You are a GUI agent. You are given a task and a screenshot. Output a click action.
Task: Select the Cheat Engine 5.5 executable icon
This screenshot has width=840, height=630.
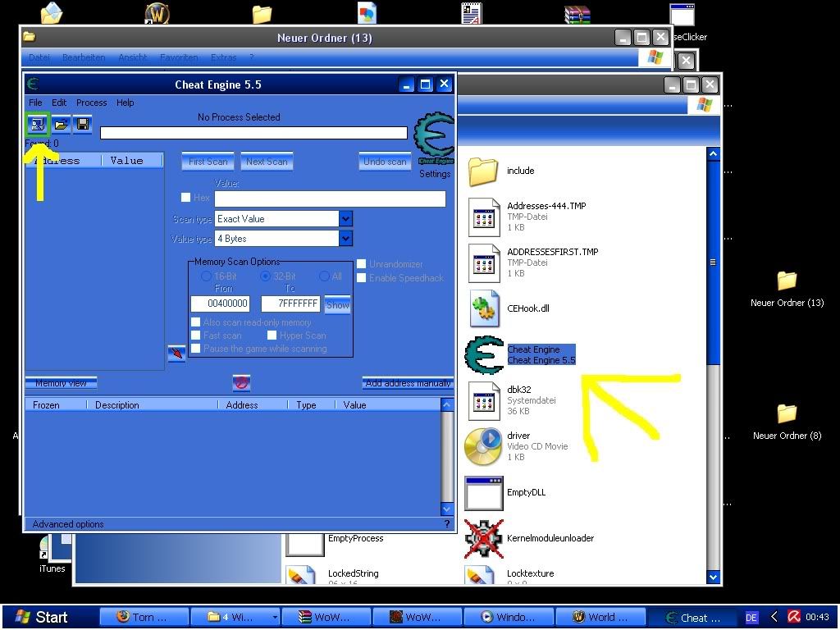coord(484,354)
